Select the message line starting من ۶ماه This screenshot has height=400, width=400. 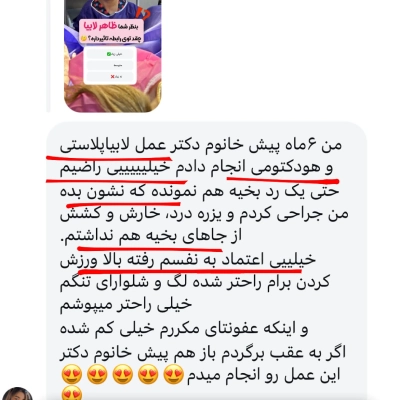201,145
